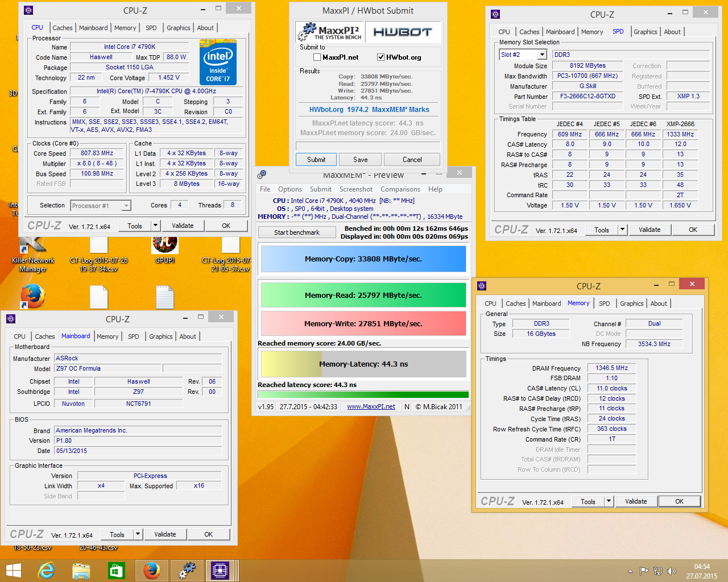The image size is (728, 582).
Task: Open the network icon in system tray
Action: tap(658, 571)
